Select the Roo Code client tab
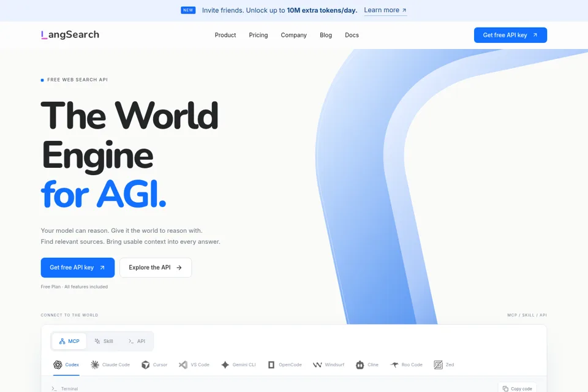This screenshot has height=392, width=588. [x=406, y=364]
